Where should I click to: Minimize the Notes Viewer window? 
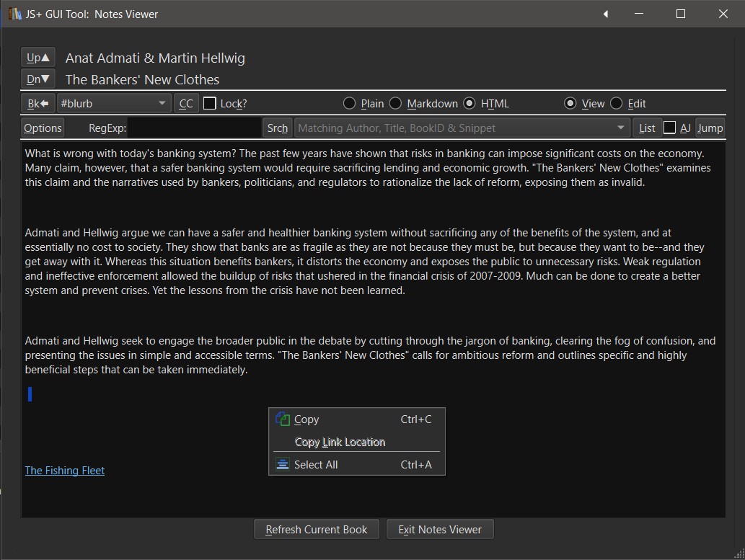[x=639, y=14]
